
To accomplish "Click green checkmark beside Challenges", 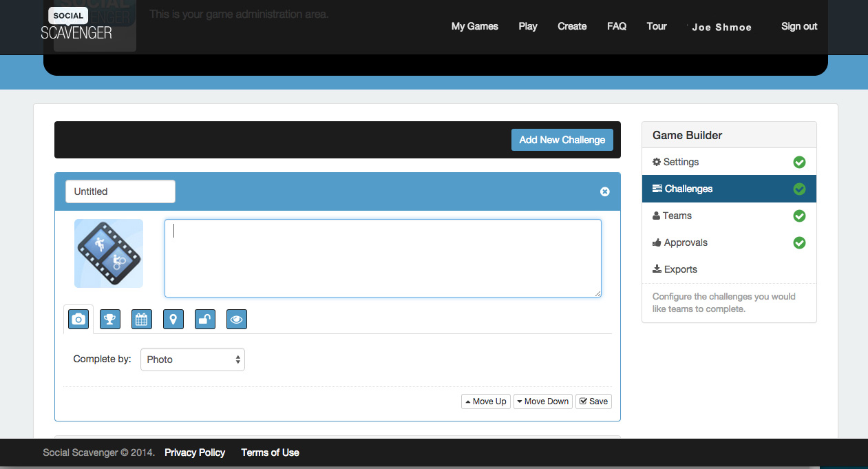I will pos(799,189).
